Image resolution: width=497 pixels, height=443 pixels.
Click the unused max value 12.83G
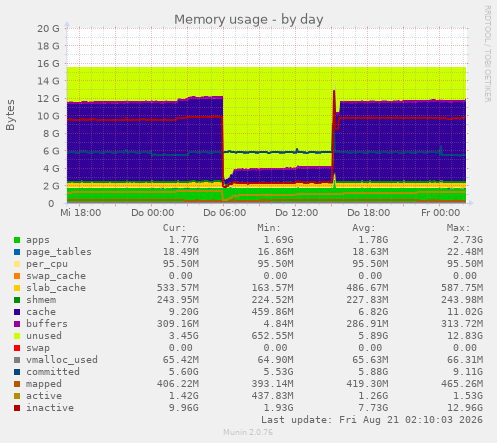tap(465, 336)
